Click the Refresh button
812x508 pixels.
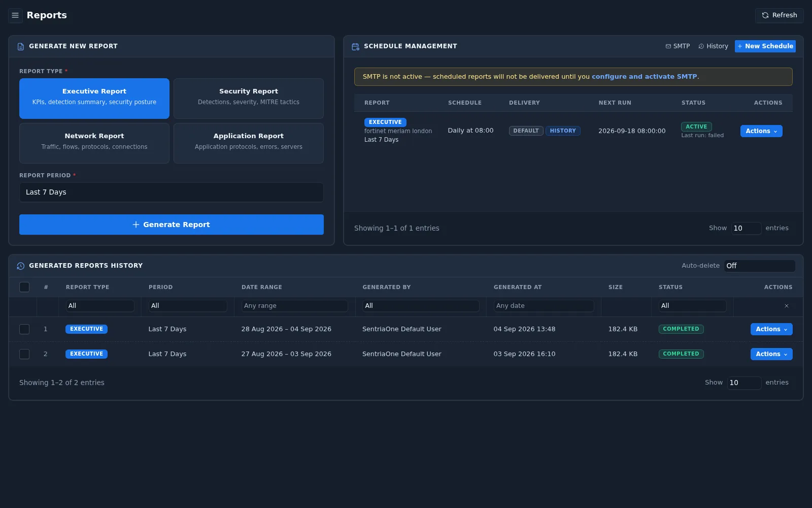click(779, 15)
